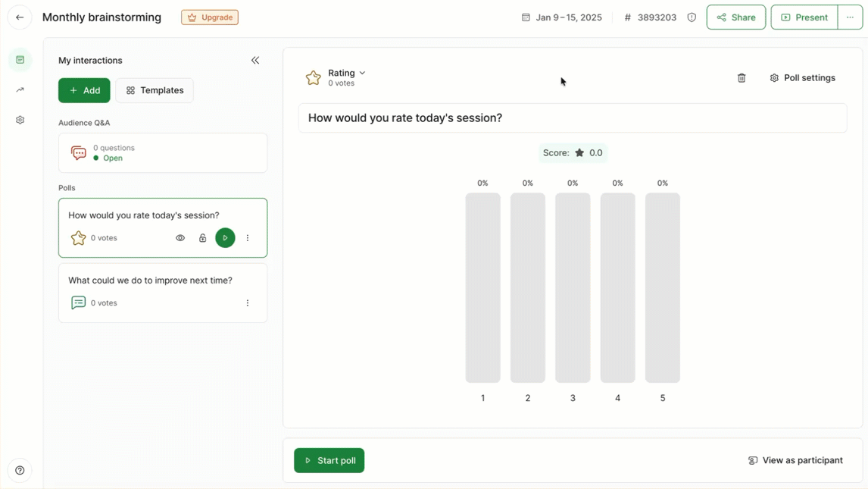Open the Settings gear in sidebar
This screenshot has height=489, width=868.
pos(20,121)
